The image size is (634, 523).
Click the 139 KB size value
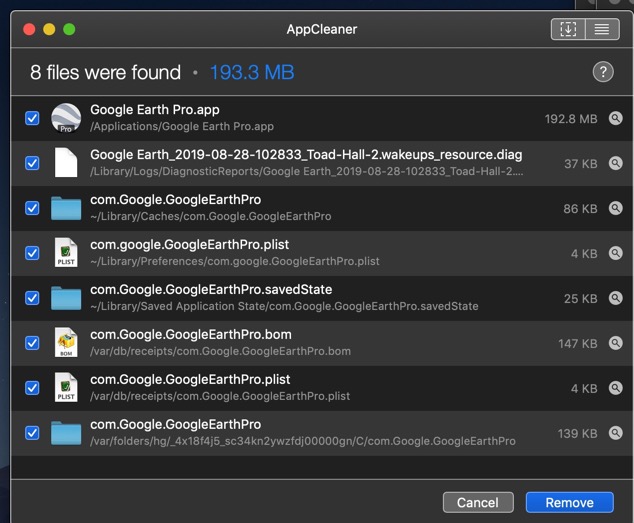(577, 434)
